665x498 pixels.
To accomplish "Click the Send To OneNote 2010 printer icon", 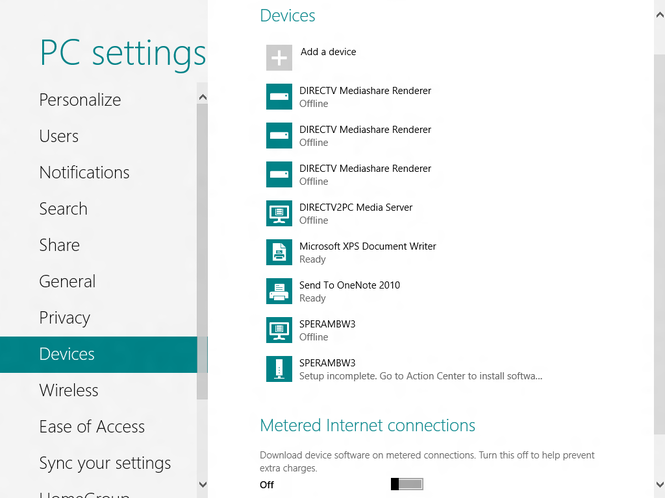I will [279, 291].
